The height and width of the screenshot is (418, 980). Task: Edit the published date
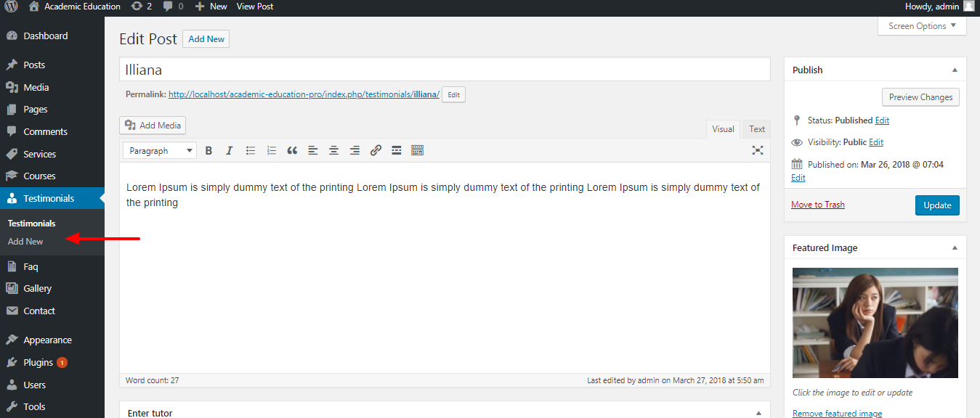tap(798, 178)
